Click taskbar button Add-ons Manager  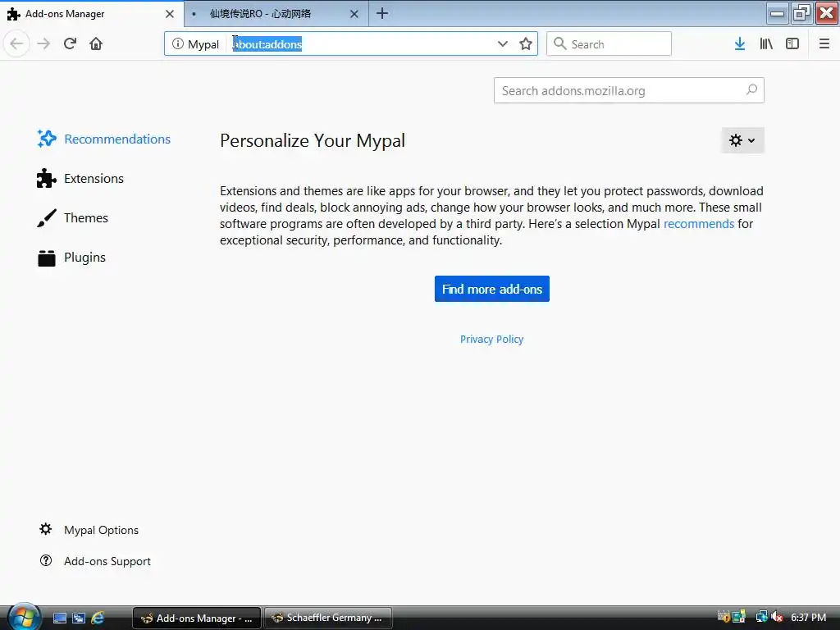[197, 618]
